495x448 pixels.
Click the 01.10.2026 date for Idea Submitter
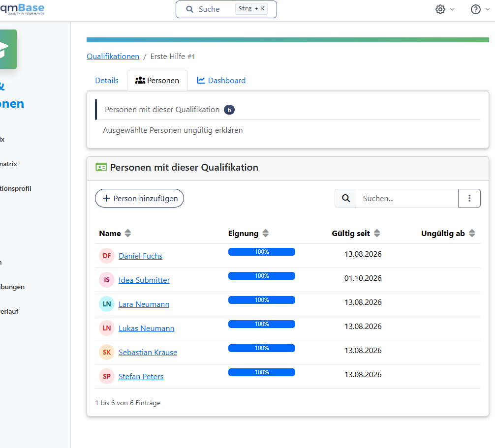(x=363, y=278)
